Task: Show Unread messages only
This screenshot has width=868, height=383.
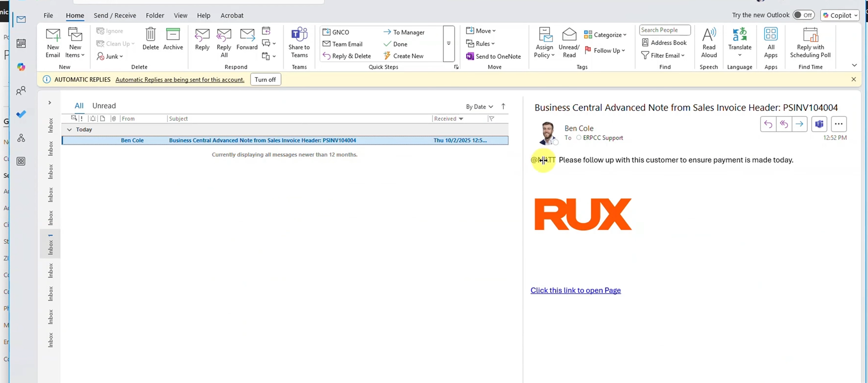Action: pyautogui.click(x=104, y=106)
